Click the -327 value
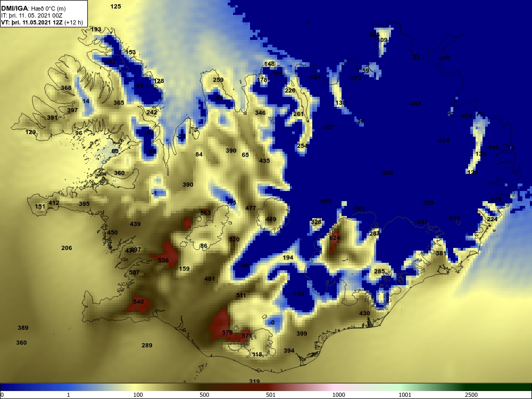The image size is (532, 399). [328, 127]
